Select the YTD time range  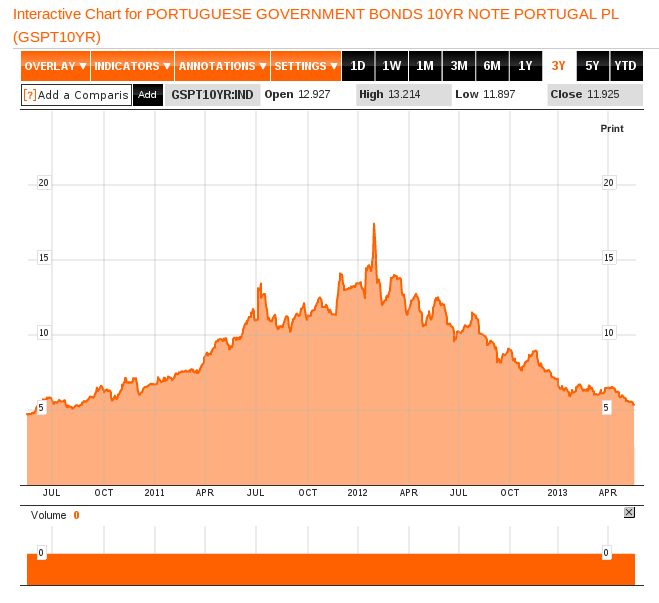tap(625, 66)
